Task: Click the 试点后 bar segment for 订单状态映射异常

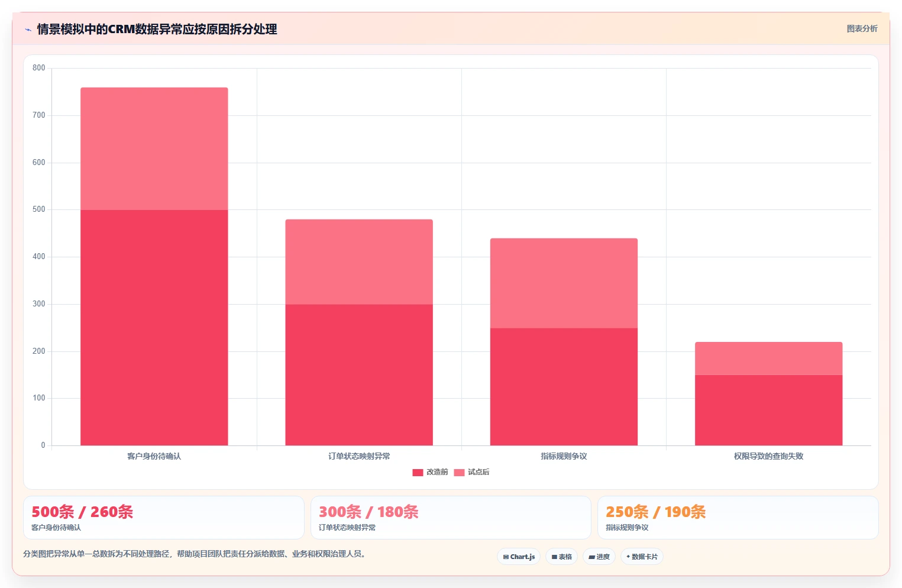Action: 359,262
